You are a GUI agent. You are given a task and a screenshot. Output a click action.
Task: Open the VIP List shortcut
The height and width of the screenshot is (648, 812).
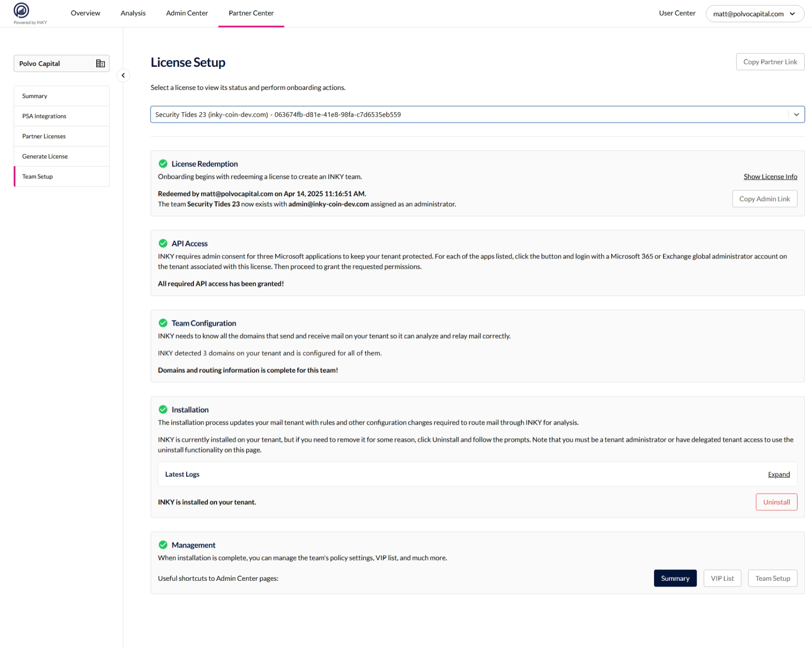tap(722, 578)
